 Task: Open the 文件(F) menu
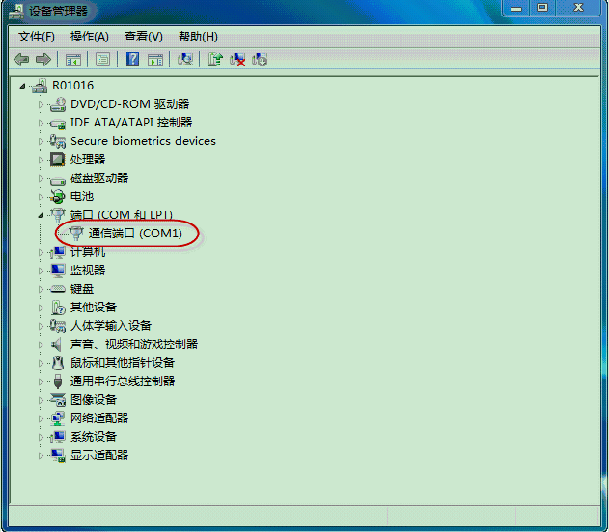[x=38, y=37]
